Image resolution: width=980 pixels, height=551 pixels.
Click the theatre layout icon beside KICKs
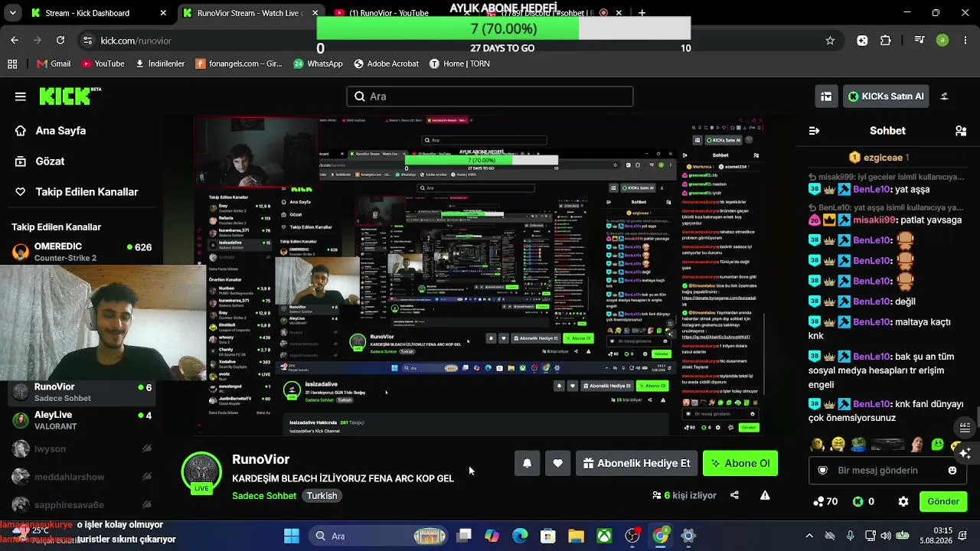826,96
